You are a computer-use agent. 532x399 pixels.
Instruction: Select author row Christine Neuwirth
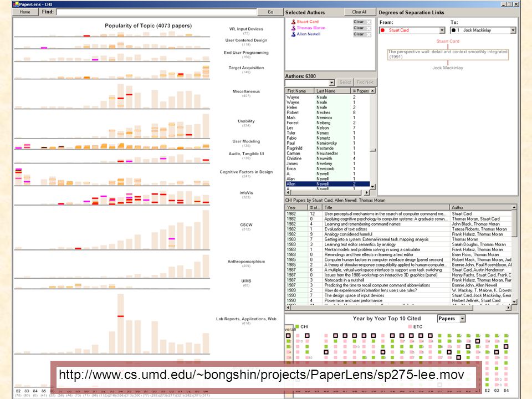pyautogui.click(x=328, y=158)
